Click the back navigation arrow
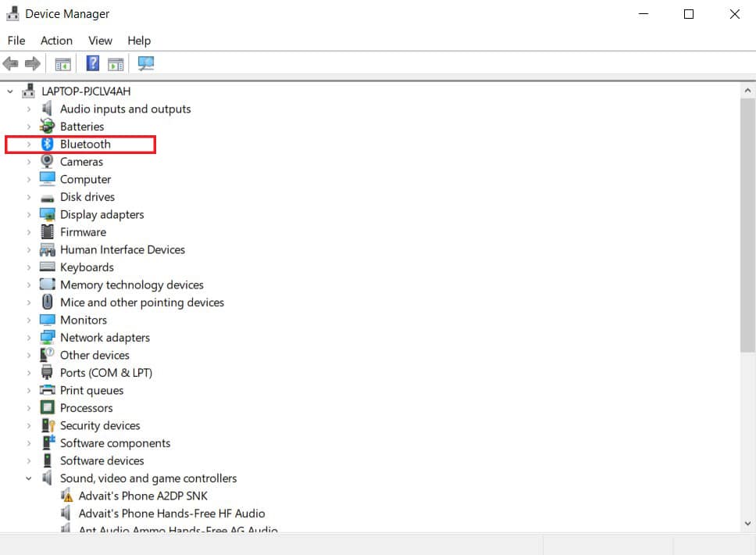Screen dimensions: 756x555 tap(10, 63)
